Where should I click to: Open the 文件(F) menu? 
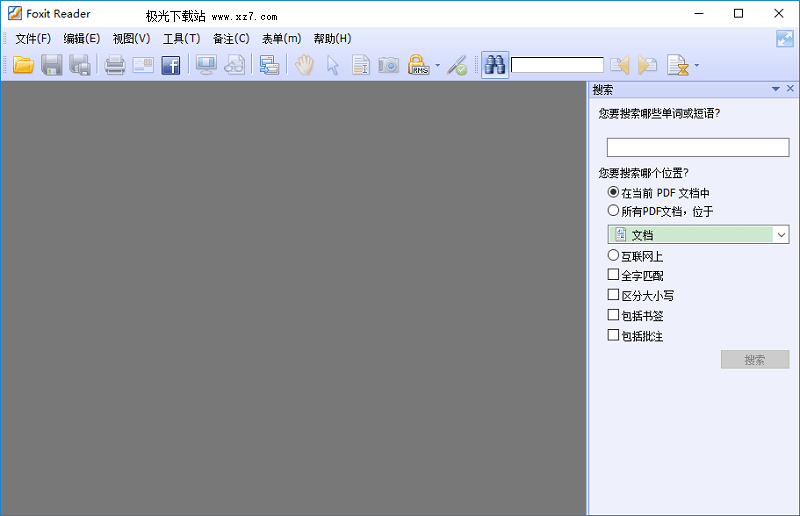tap(33, 39)
